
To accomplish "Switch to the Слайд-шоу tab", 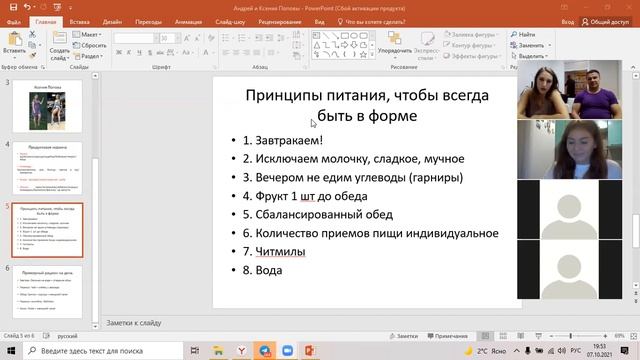I will click(230, 22).
